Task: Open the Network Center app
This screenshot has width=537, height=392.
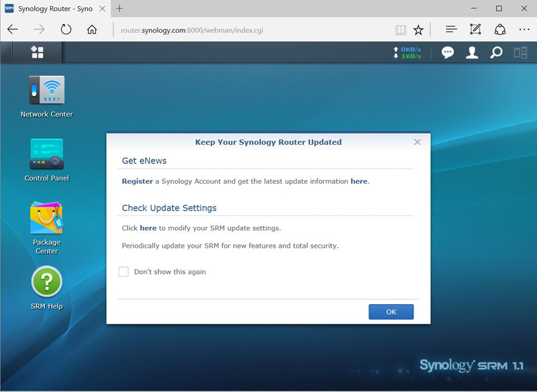Action: (46, 91)
